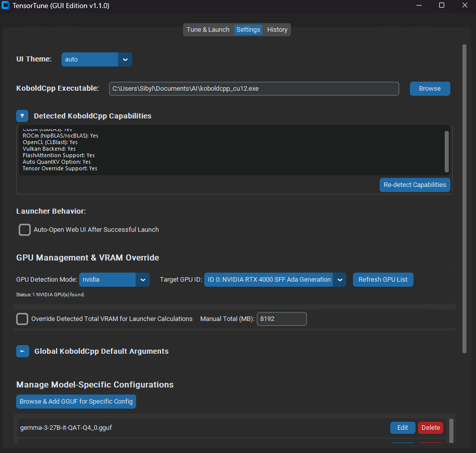The height and width of the screenshot is (453, 476).
Task: Expand the Global KoboldCpp Default Arguments section
Action: 23,351
